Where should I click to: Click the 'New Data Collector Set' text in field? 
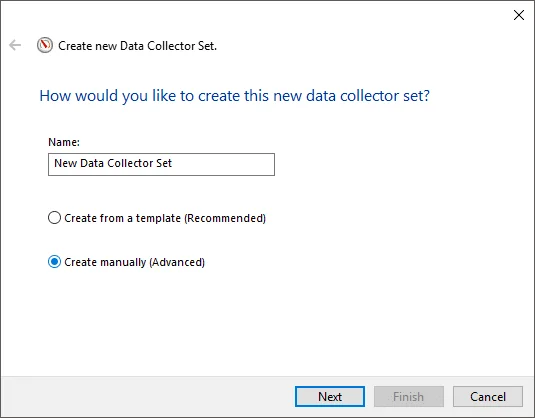(113, 163)
